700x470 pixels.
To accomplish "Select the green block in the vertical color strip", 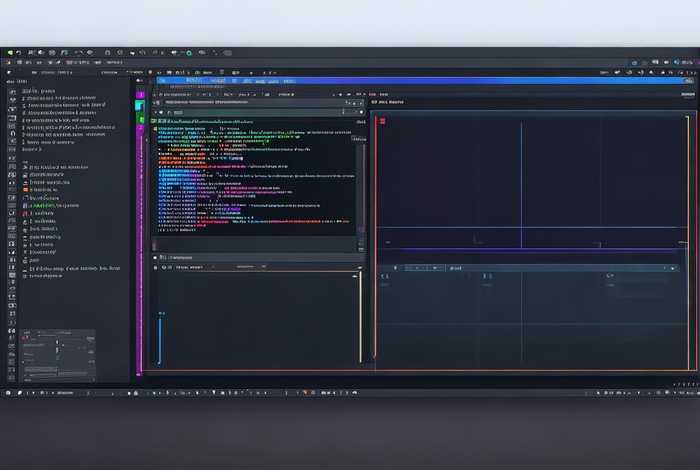I will 140,119.
